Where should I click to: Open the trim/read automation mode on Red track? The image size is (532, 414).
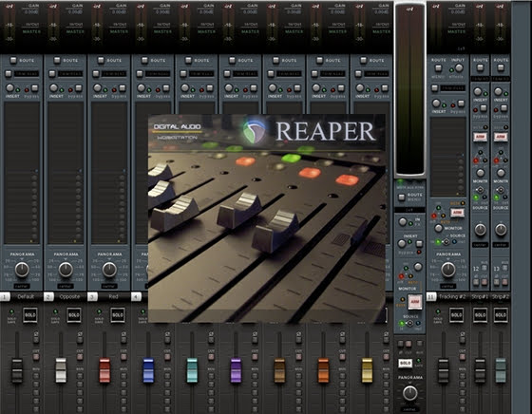coord(114,73)
